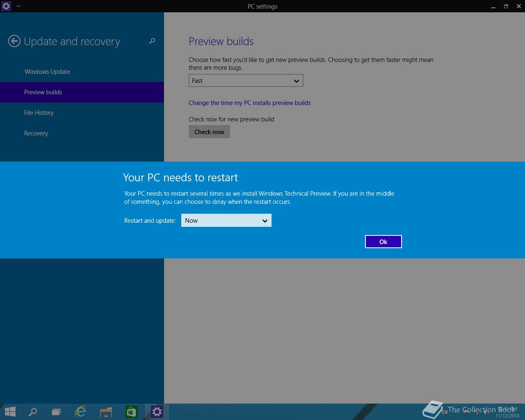Click the touch keyboard icon in the system tray
The height and width of the screenshot is (420, 525).
click(445, 412)
